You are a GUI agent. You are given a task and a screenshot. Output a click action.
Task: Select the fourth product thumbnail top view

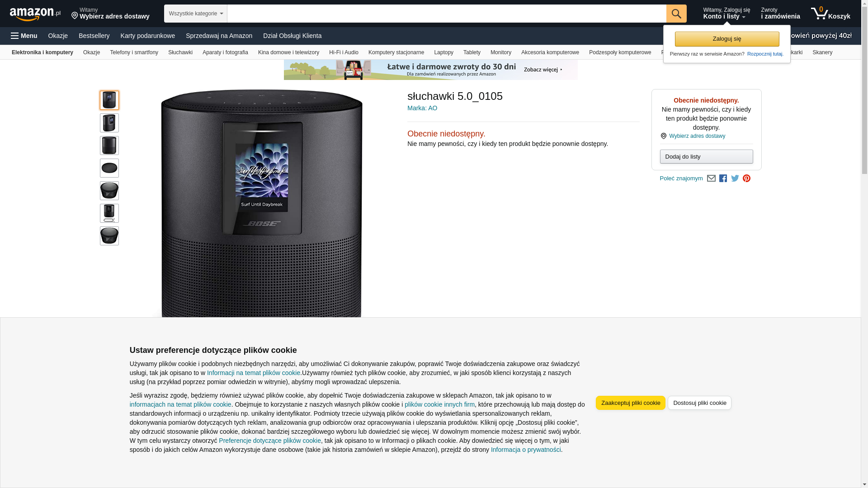[109, 168]
